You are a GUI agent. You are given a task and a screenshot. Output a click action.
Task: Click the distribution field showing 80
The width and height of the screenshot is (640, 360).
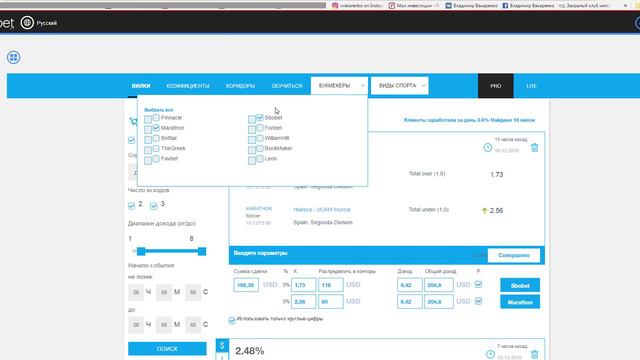(331, 302)
